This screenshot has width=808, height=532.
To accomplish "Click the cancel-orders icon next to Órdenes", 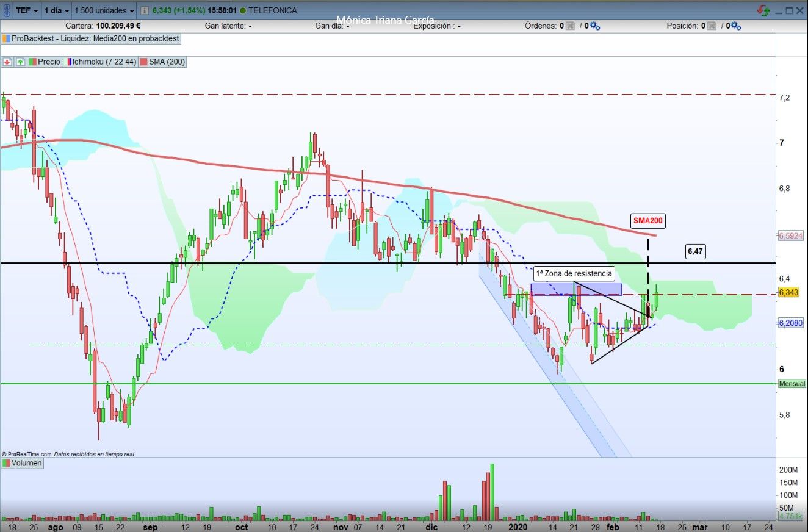I will click(570, 26).
